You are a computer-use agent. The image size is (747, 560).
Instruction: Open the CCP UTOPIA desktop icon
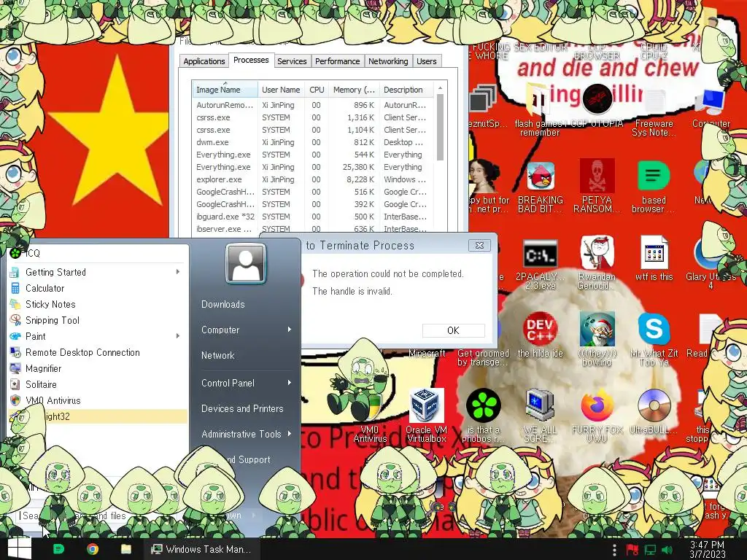(x=597, y=99)
